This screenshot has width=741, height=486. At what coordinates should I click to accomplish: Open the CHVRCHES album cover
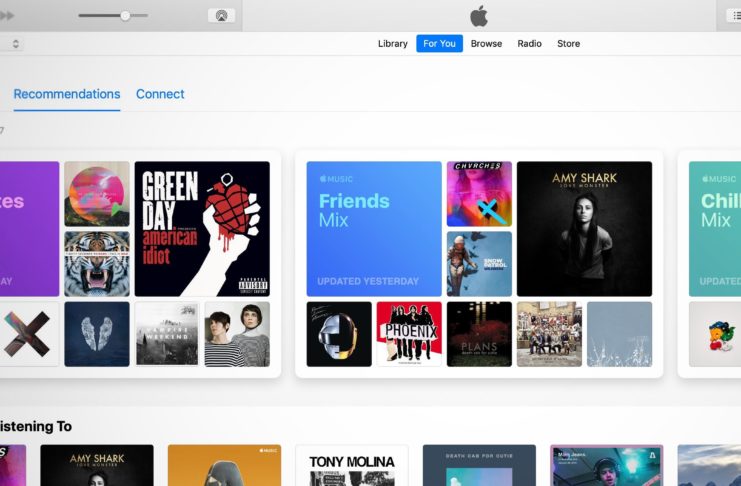coord(479,194)
